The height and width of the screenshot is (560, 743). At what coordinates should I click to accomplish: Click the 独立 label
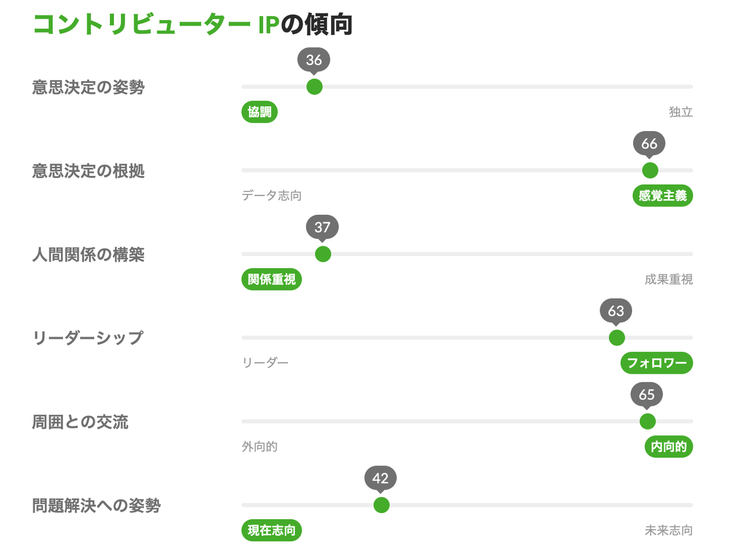(681, 112)
